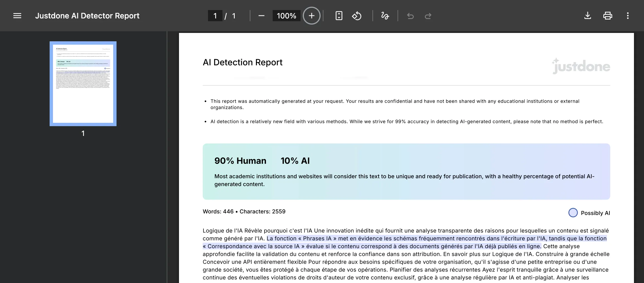The width and height of the screenshot is (644, 283).
Task: Click the AI Detection Report heading
Action: coord(243,62)
